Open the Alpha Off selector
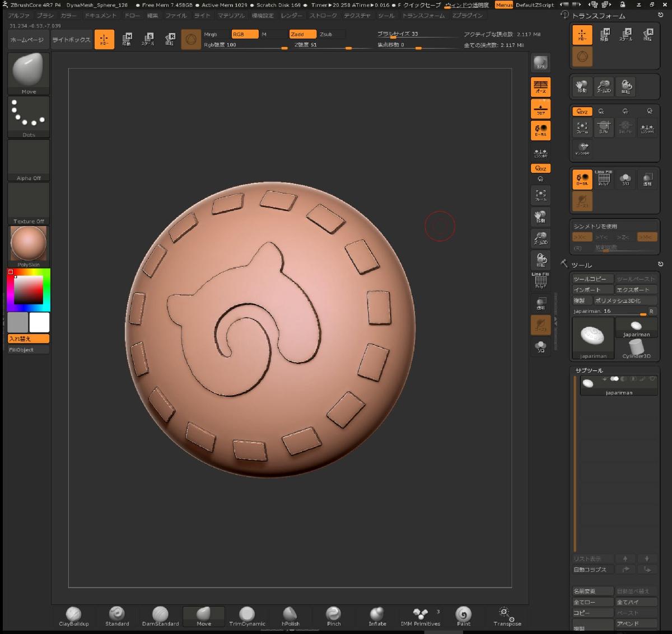Viewport: 672px width, 634px height. 29,161
